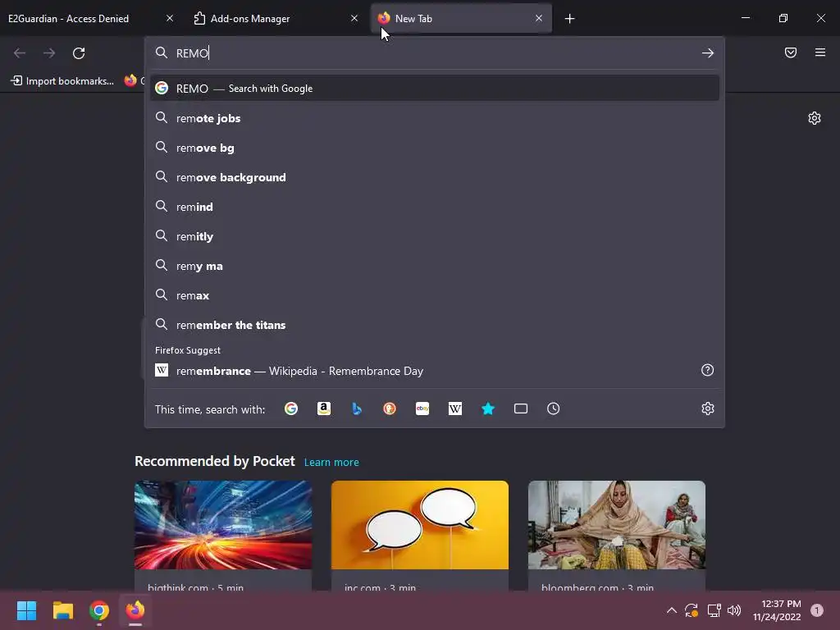Click inside the address bar text field

[435, 53]
